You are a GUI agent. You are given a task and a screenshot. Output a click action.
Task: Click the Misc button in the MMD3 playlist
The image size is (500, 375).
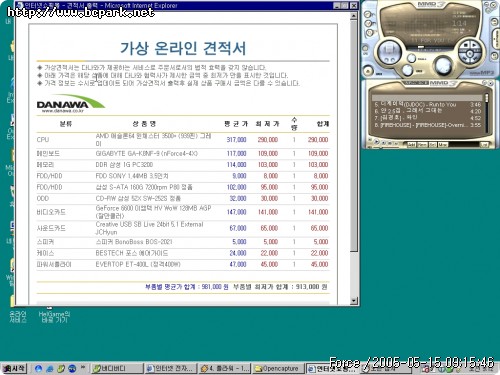pyautogui.click(x=443, y=144)
